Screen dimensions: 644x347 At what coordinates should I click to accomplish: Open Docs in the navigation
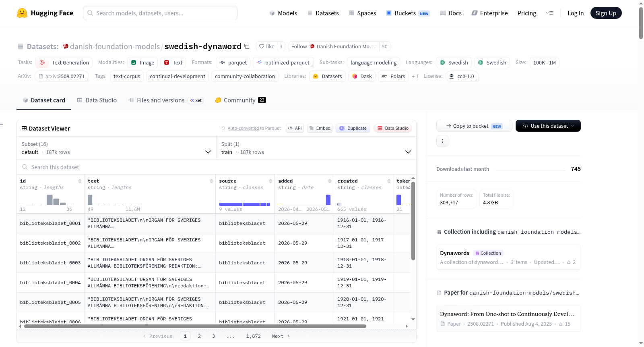pos(451,13)
